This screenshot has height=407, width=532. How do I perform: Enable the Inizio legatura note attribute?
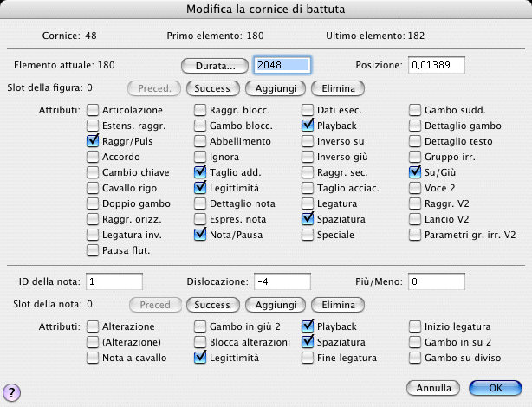[415, 326]
